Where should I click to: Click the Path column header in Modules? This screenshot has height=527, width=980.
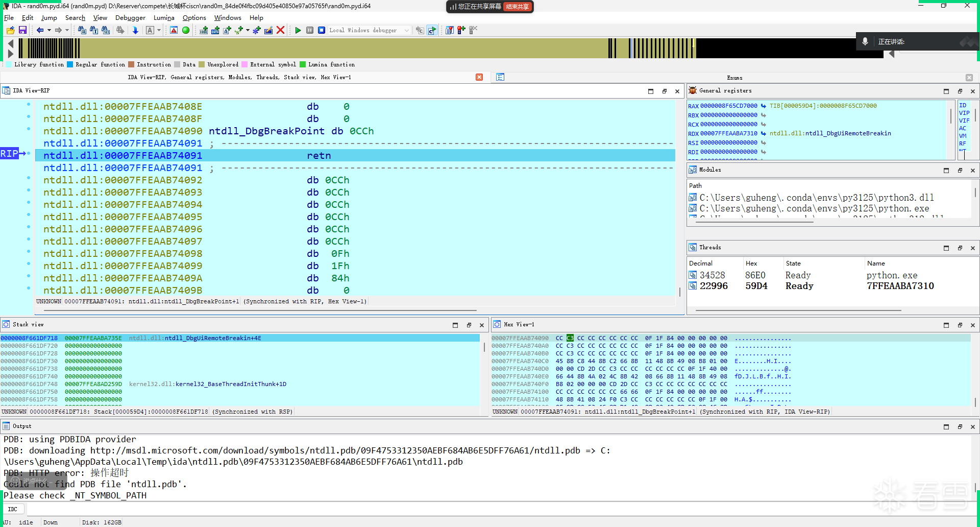click(x=695, y=186)
